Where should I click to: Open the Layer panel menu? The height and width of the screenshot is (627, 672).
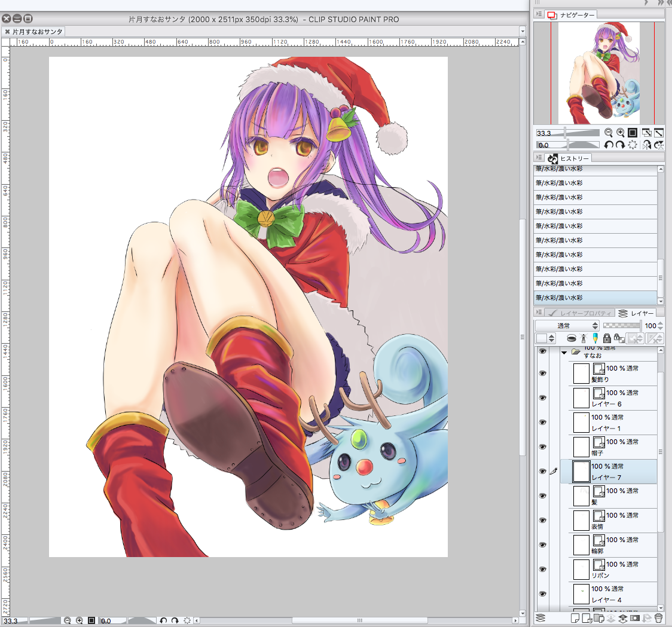[x=539, y=313]
